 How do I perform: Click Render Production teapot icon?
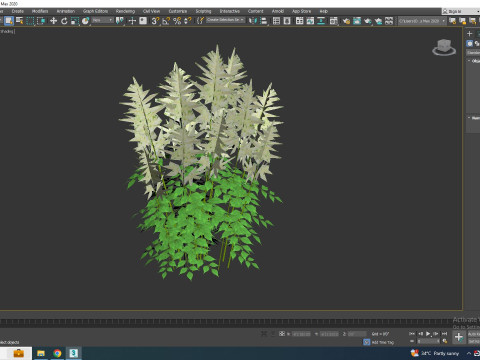(x=368, y=21)
